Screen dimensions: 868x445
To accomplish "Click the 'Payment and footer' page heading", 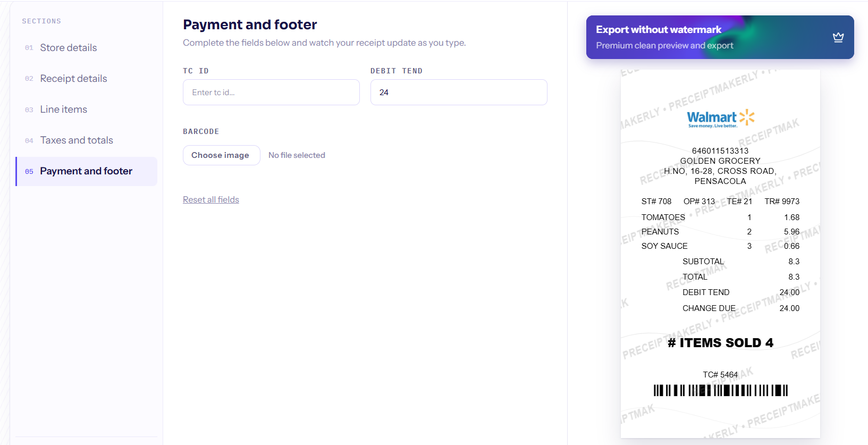I will pos(250,24).
